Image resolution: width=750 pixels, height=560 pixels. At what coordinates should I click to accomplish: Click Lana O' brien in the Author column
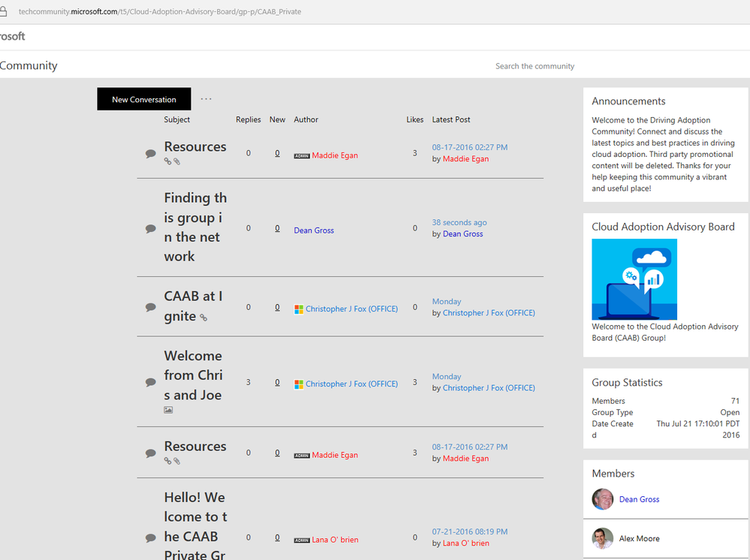335,540
